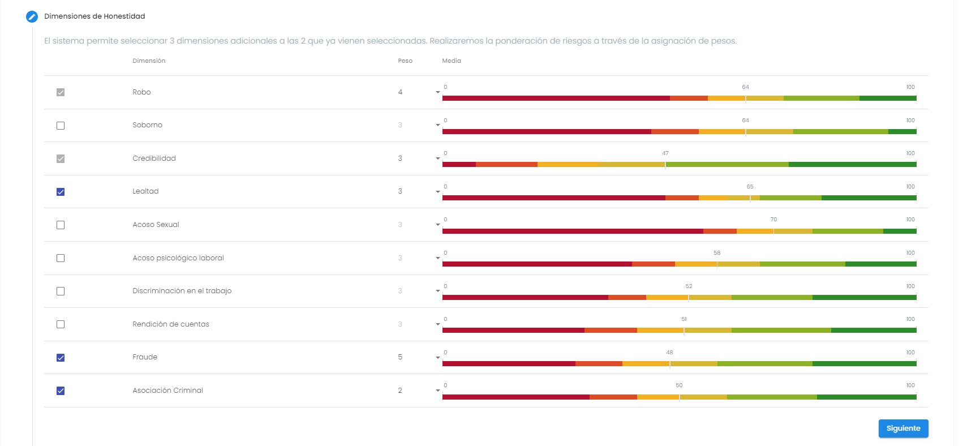Select the Rendición de cuentas checkbox
980x446 pixels.
(x=61, y=324)
